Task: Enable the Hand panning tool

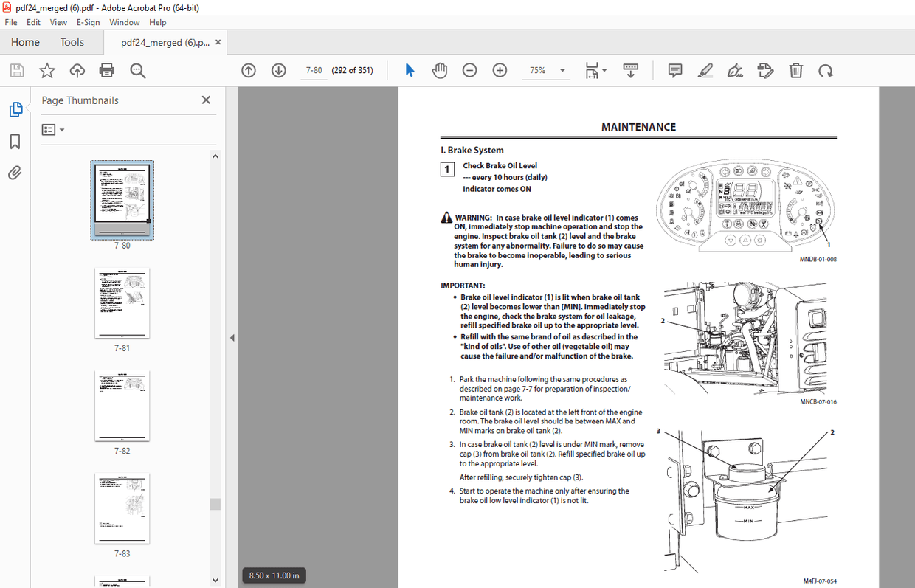Action: [440, 70]
